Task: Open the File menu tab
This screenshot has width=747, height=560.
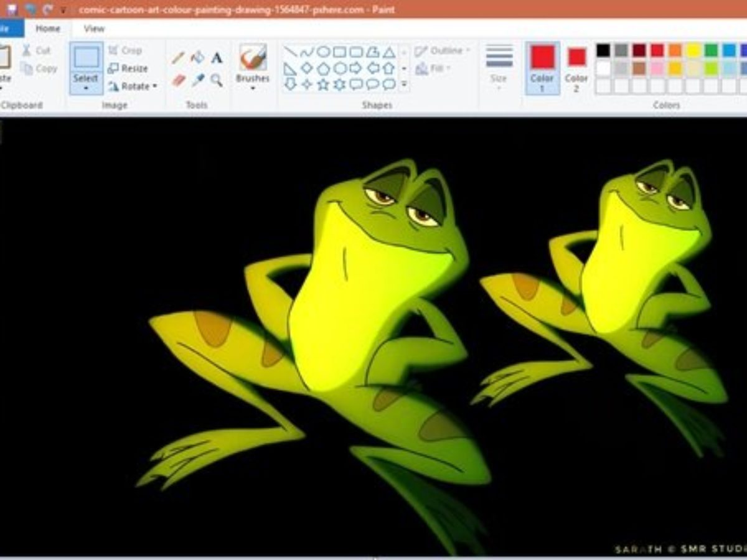Action: 11,29
